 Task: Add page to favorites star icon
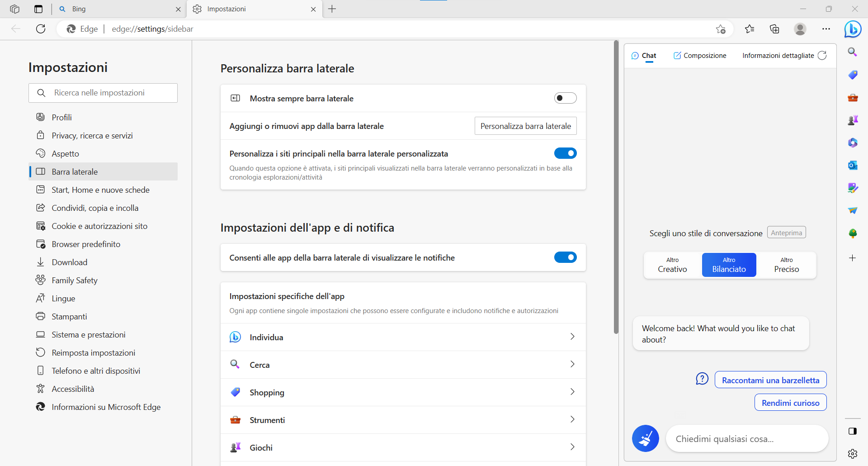coord(721,29)
